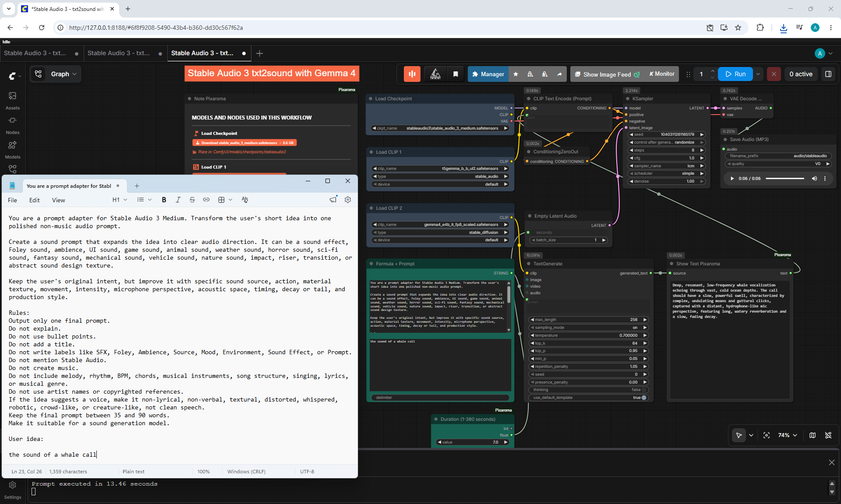The height and width of the screenshot is (504, 841).
Task: Open the 74% zoom dropdown
Action: [788, 435]
